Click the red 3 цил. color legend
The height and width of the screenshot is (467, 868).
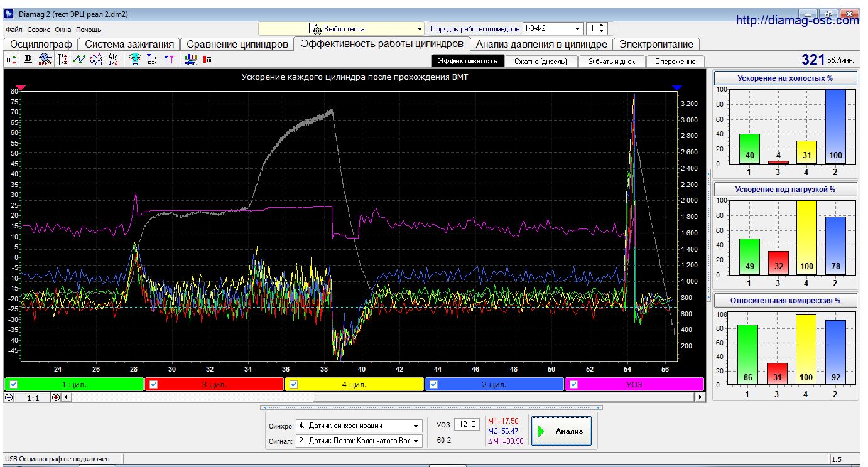pos(214,384)
